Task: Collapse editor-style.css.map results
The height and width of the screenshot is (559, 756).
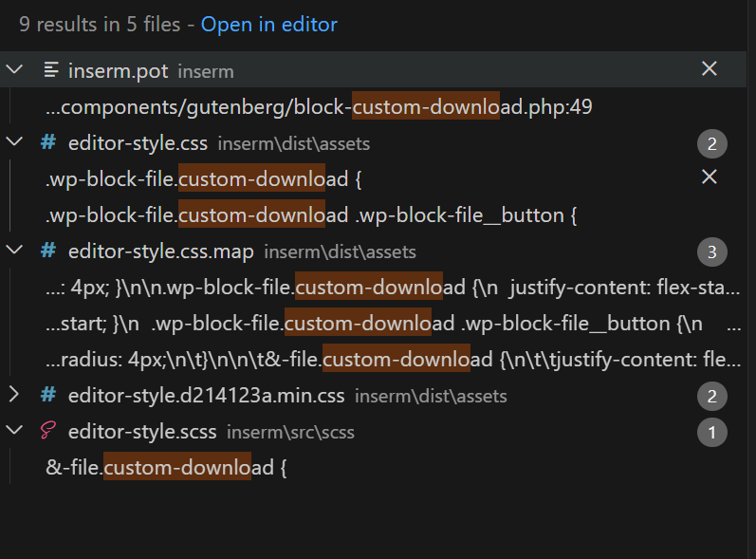Action: tap(14, 251)
